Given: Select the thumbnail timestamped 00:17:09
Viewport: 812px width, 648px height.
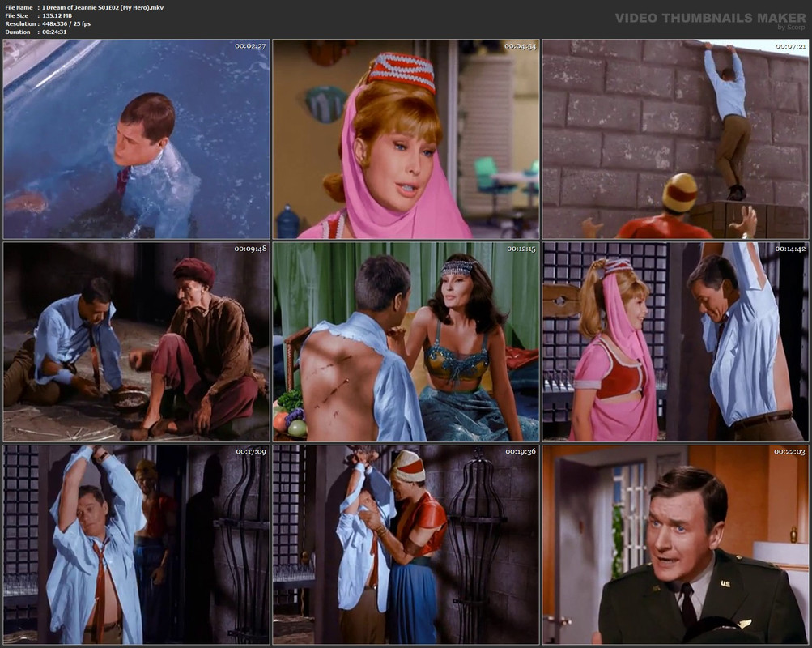Looking at the screenshot, I should [x=136, y=544].
